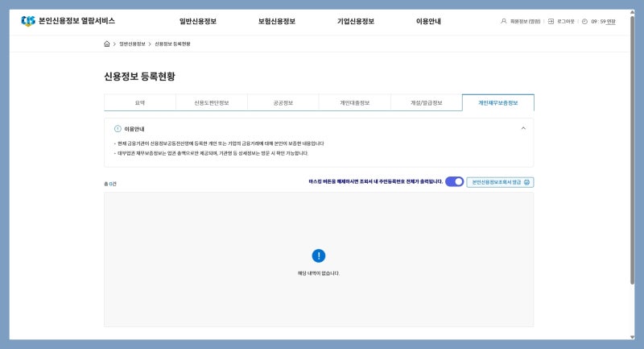
Task: Click the 신용정보 등록현황 page heading
Action: coord(139,77)
